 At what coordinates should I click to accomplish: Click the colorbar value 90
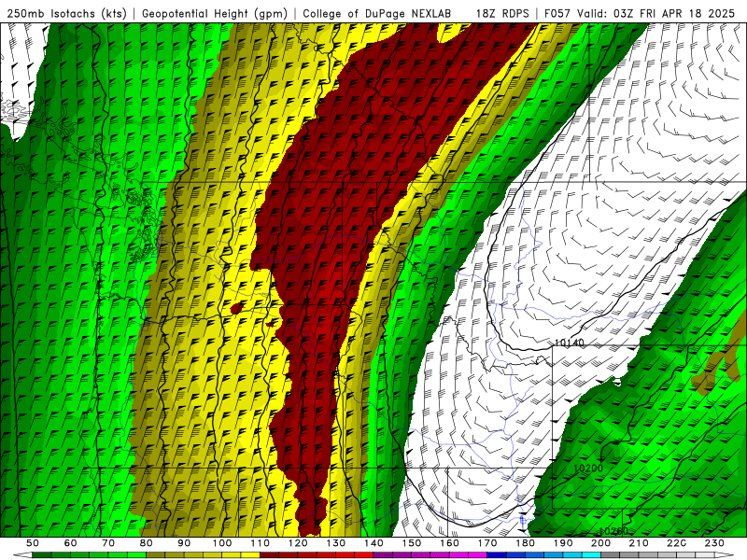point(184,543)
